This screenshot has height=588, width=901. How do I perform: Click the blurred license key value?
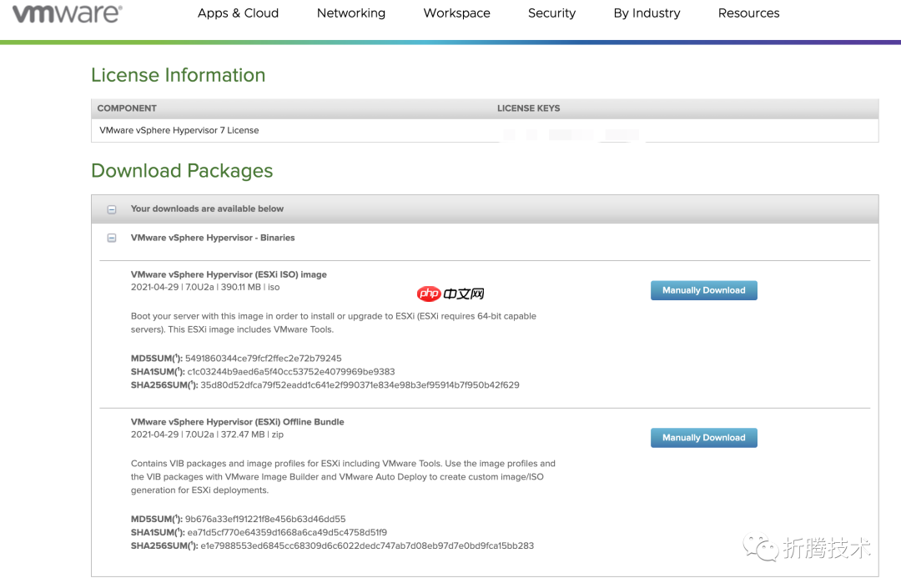(x=571, y=133)
